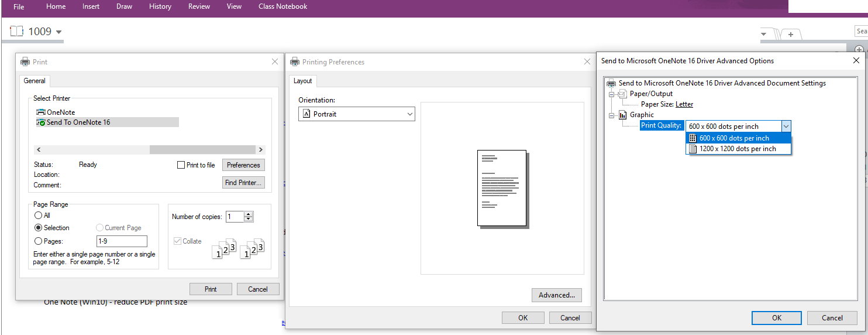
Task: Open the Insert ribbon tab
Action: point(91,6)
